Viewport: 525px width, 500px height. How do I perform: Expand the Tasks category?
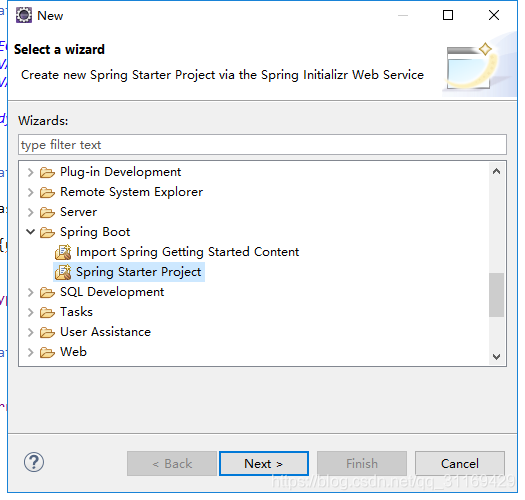pos(30,312)
